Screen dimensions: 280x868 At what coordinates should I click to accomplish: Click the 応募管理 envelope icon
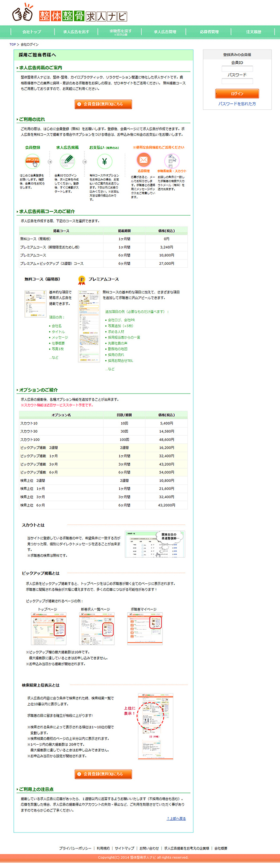click(143, 160)
